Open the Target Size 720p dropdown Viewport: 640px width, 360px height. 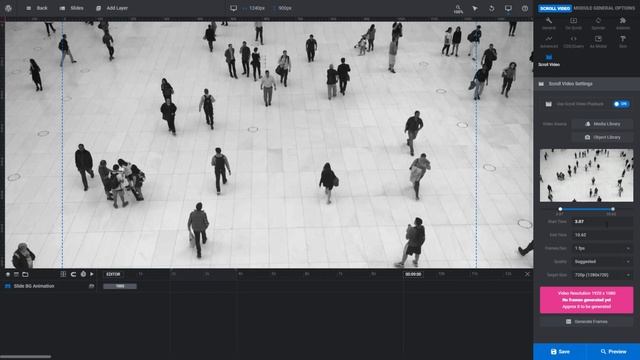coord(602,275)
